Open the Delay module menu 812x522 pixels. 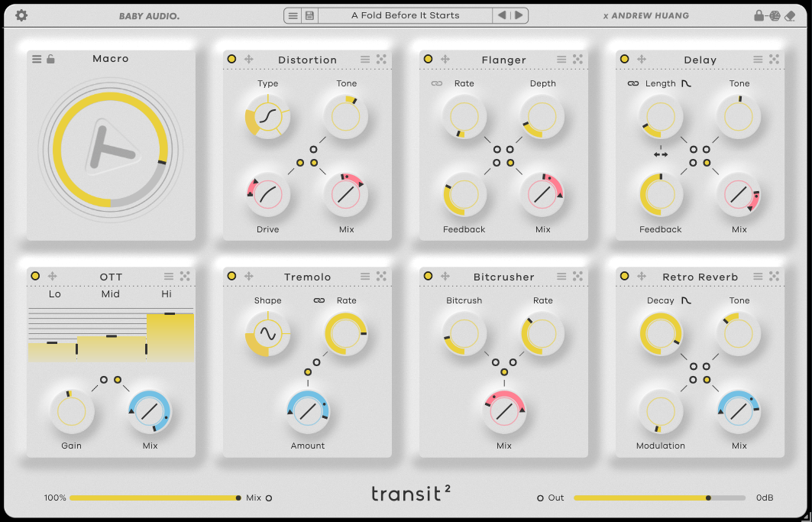(758, 60)
